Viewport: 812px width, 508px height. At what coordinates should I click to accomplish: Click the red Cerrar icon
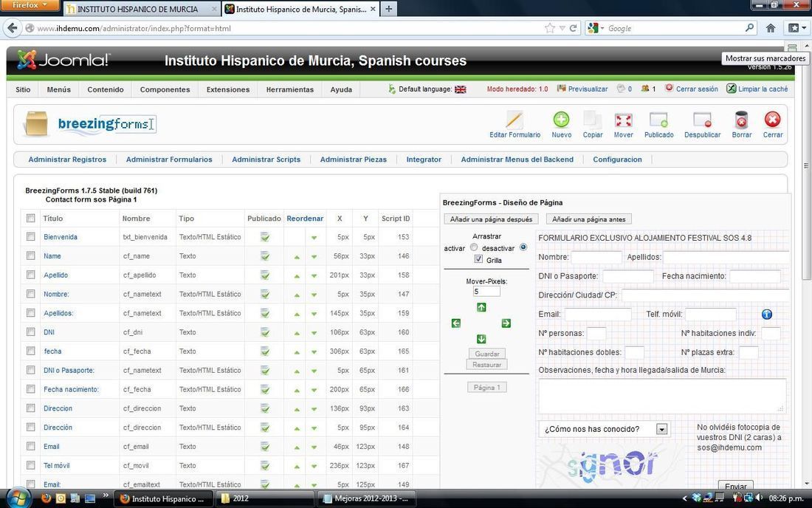[773, 120]
